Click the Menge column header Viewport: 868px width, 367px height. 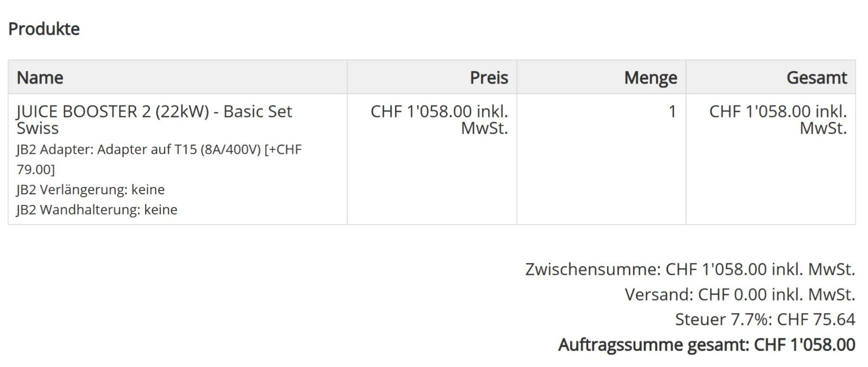(650, 78)
